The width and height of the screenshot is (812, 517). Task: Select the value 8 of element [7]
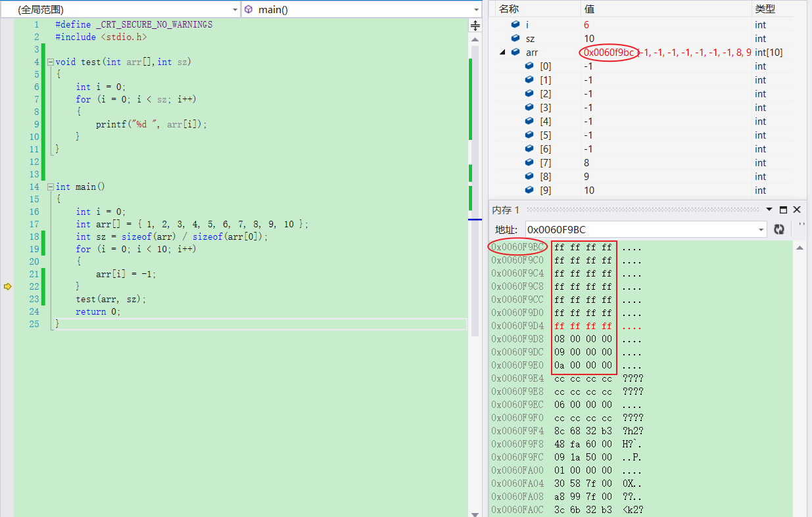[x=586, y=162]
